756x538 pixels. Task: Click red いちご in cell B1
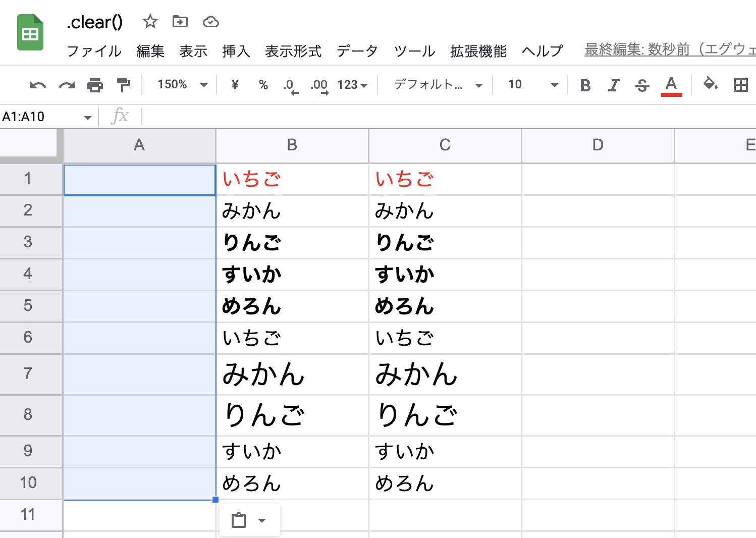(251, 179)
